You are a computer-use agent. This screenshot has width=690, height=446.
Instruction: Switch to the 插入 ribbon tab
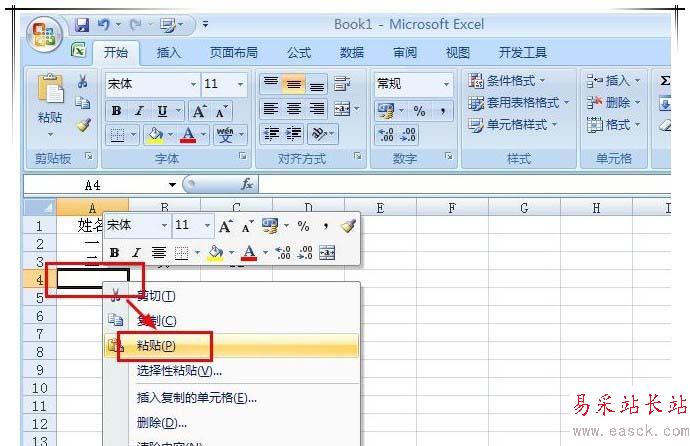[169, 53]
